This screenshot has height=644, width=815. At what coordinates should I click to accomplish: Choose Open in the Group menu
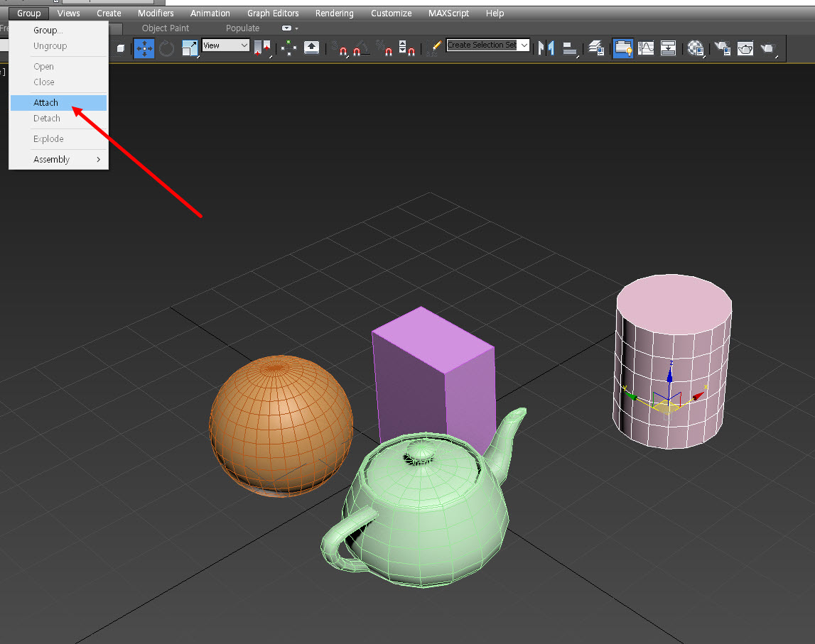58,67
